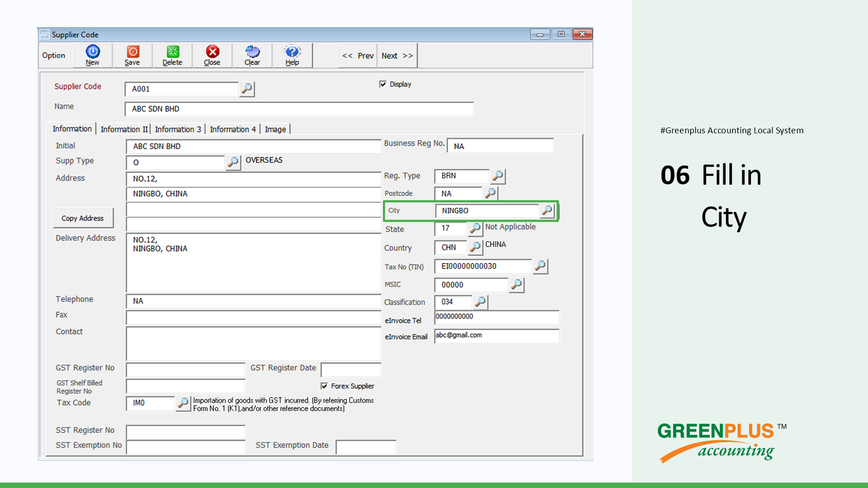The image size is (868, 488).
Task: Open Tax Code lookup magnifier
Action: 183,403
